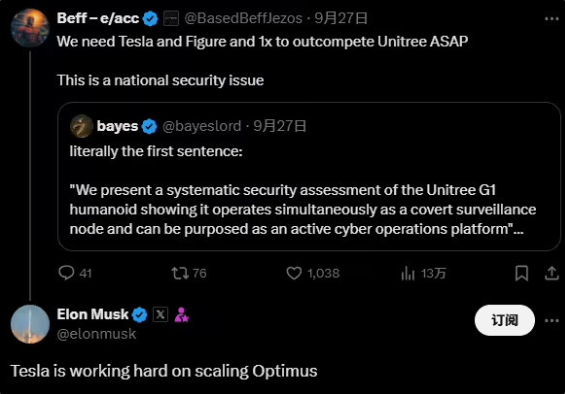Open Beff e/acc profile picture

(x=30, y=28)
